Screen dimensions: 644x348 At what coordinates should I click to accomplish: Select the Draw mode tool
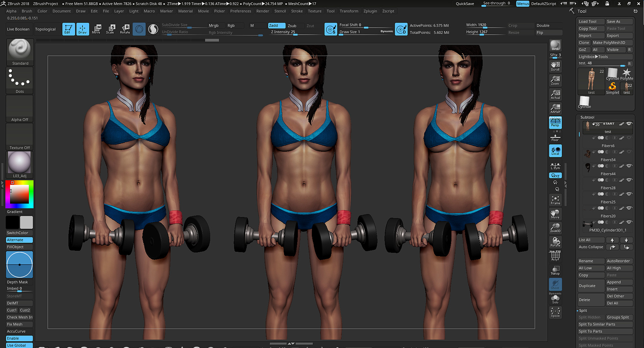83,29
